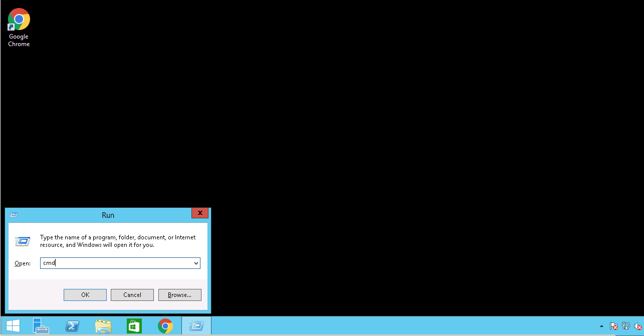Click the large Run icon beside the description
Viewport: 644px width, 336px height.
(23, 241)
